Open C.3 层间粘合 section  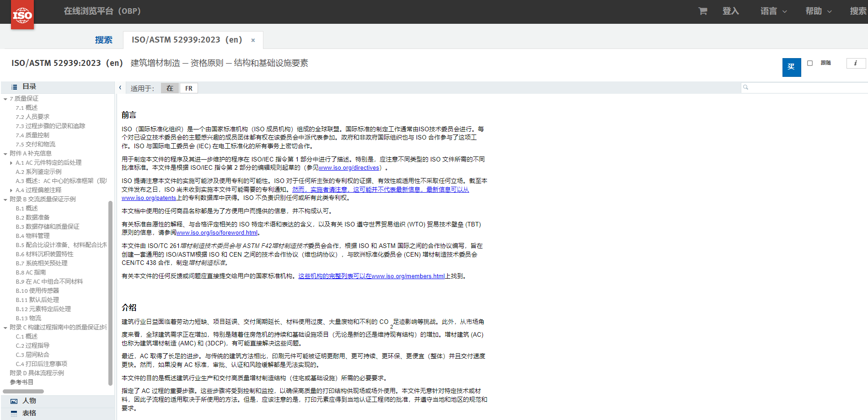(x=32, y=355)
